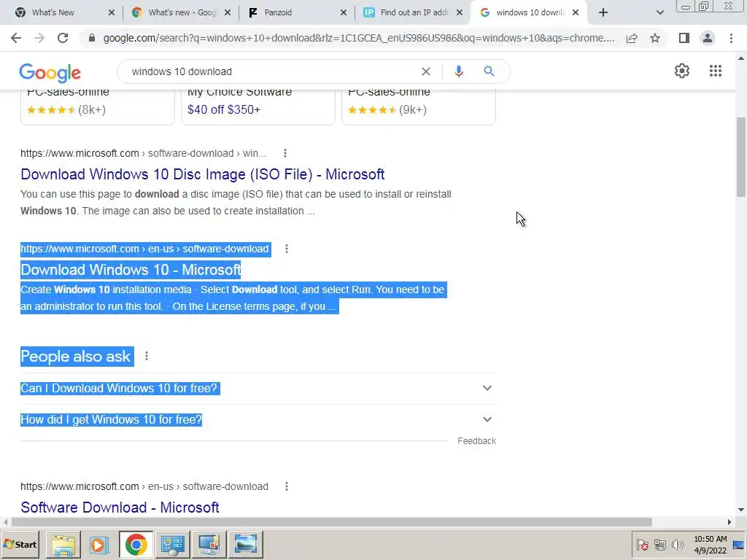Image resolution: width=747 pixels, height=560 pixels.
Task: Click the horizontal scrollbar thumb
Action: 332,522
